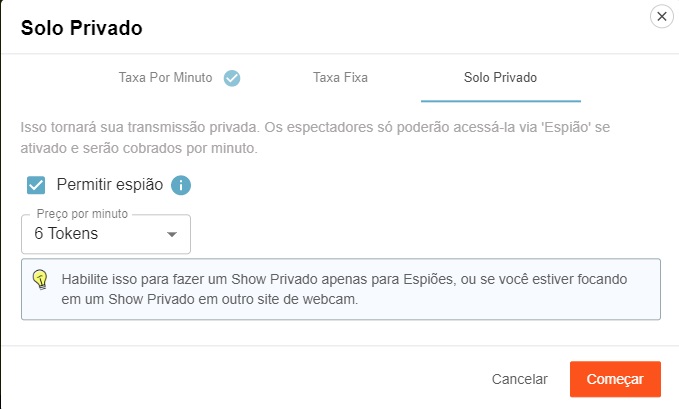Click the dropdown arrow in the price field
The image size is (679, 409).
(171, 235)
